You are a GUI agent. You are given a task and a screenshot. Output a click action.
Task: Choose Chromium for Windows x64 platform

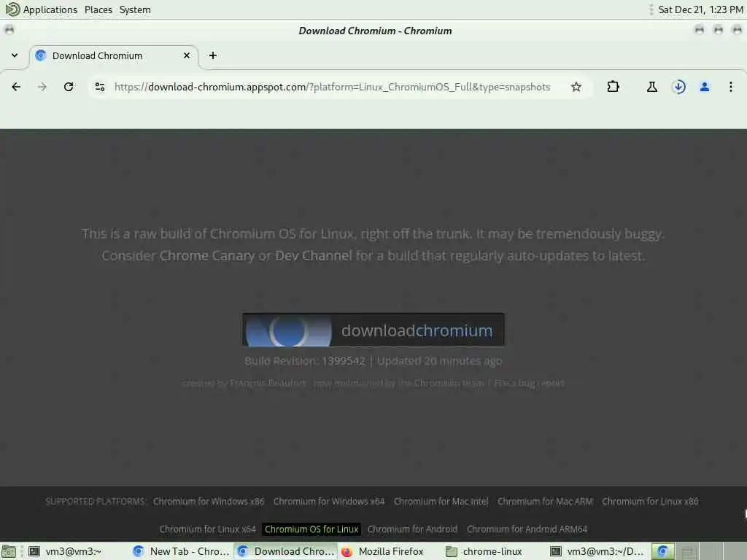(329, 502)
